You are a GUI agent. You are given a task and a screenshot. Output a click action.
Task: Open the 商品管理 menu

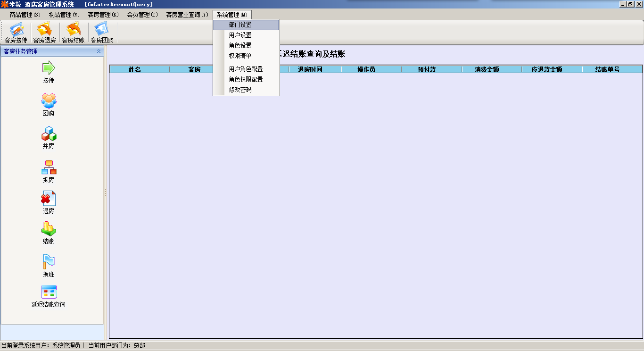pyautogui.click(x=25, y=15)
